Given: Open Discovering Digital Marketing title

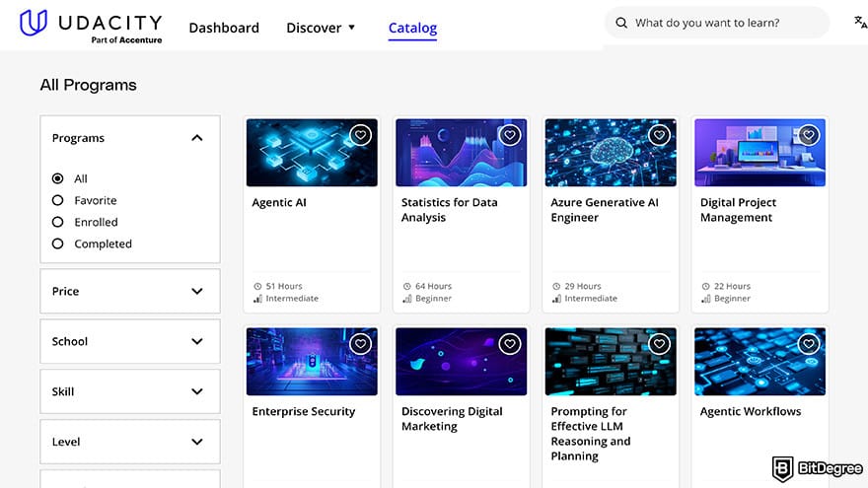Looking at the screenshot, I should pyautogui.click(x=452, y=419).
